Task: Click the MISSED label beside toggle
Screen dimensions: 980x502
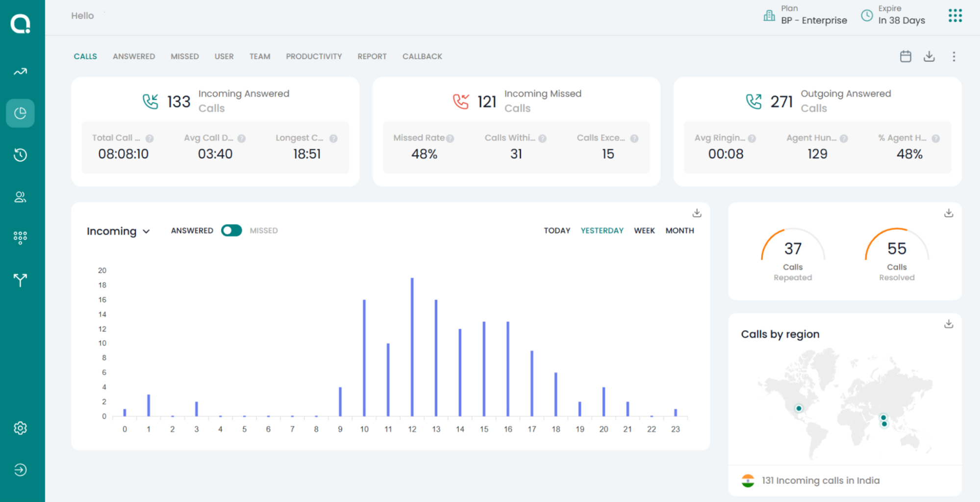Action: pyautogui.click(x=264, y=231)
